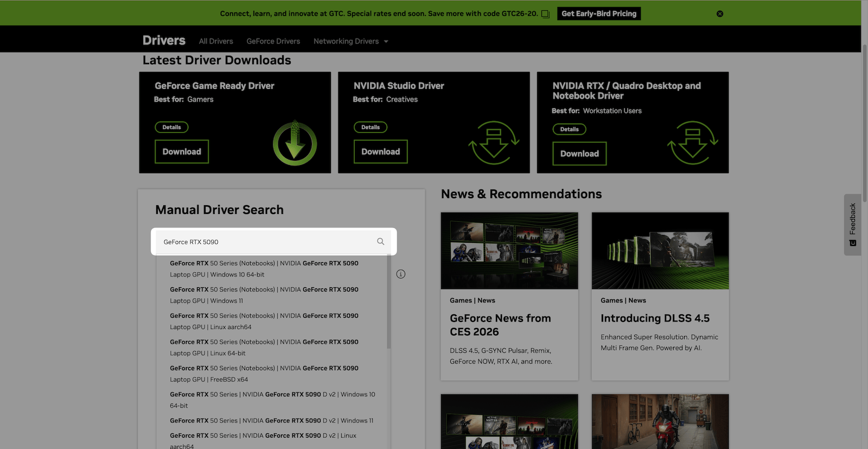The width and height of the screenshot is (868, 449).
Task: Select RTX 5090 Laptop GPU Windows 11 suggestion
Action: pos(271,295)
